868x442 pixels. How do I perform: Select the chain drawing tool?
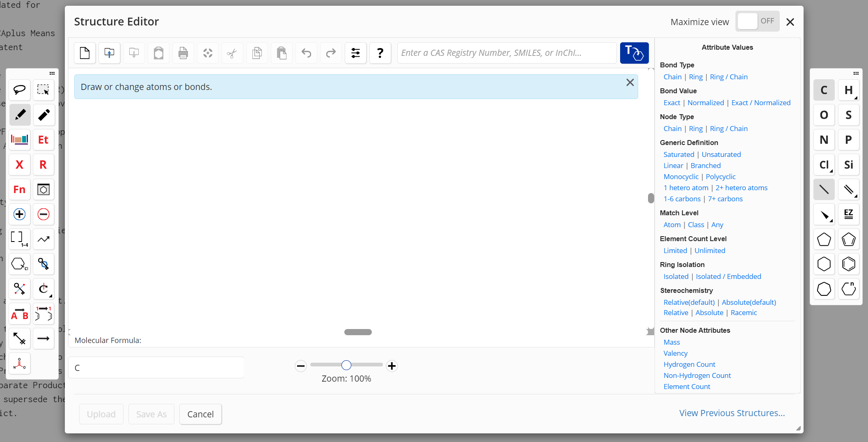click(x=44, y=239)
